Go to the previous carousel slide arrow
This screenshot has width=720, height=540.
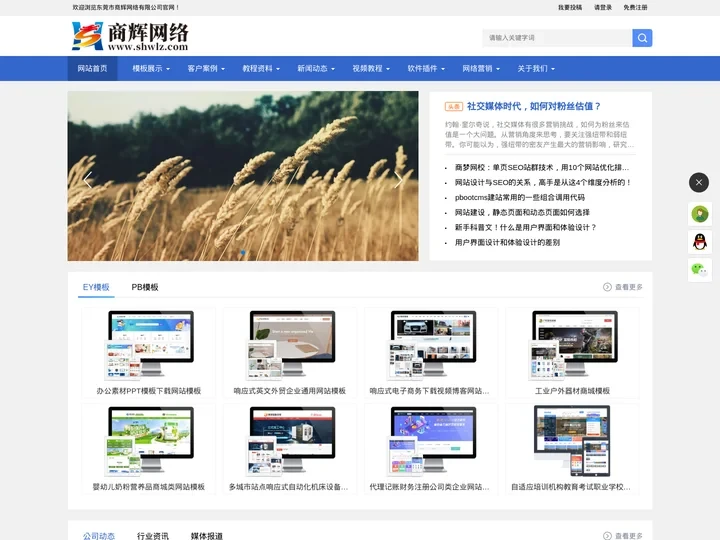[x=88, y=180]
